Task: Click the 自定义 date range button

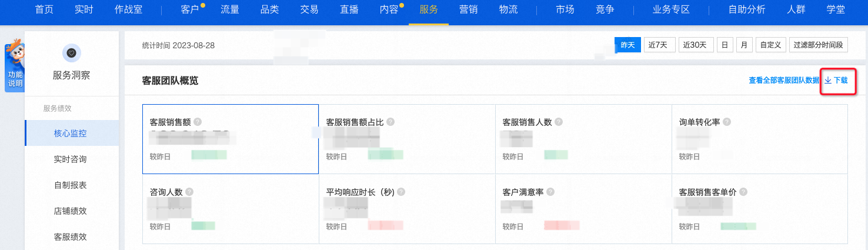Action: pos(771,45)
